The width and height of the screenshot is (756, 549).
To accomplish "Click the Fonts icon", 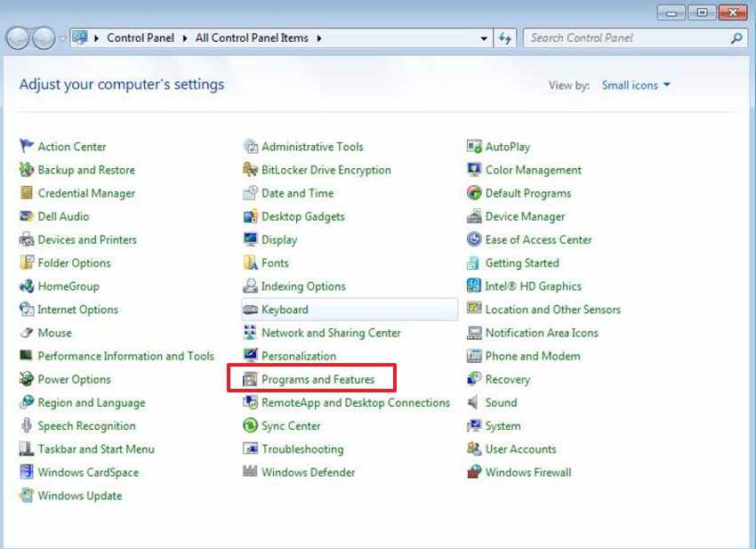I will [250, 262].
